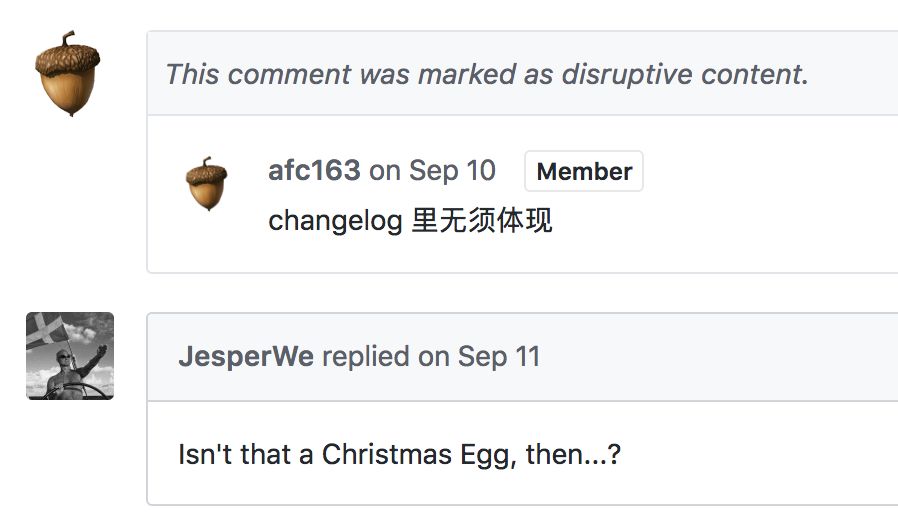This screenshot has height=520, width=898.
Task: Click the large acorn avatar beside the hidden comment
Action: point(68,74)
